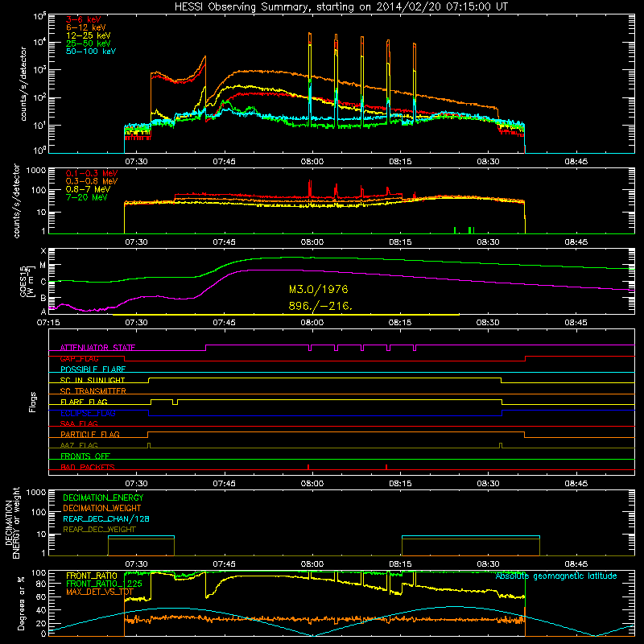Click the Flags panel axis label

pyautogui.click(x=33, y=402)
